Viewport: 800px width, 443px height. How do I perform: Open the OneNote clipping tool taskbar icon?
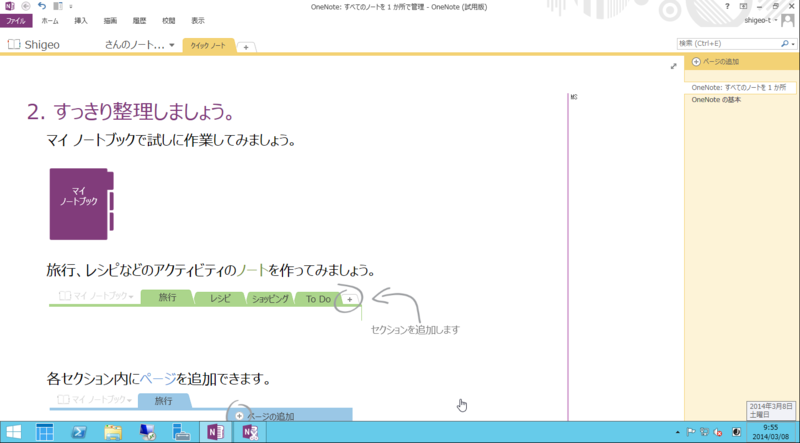point(250,432)
